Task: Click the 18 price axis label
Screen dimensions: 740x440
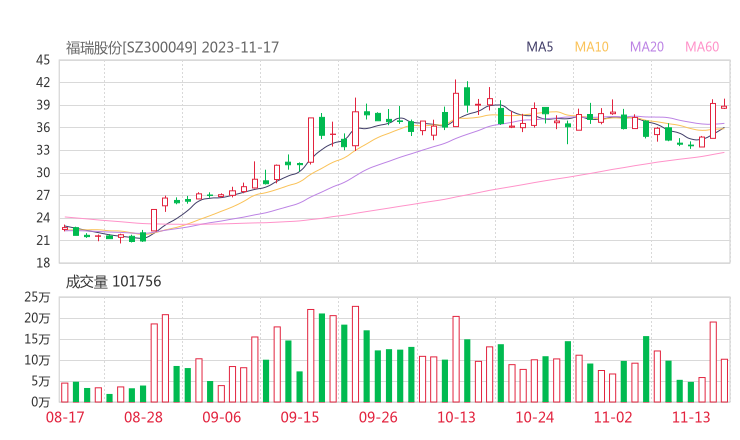Action: [x=43, y=263]
